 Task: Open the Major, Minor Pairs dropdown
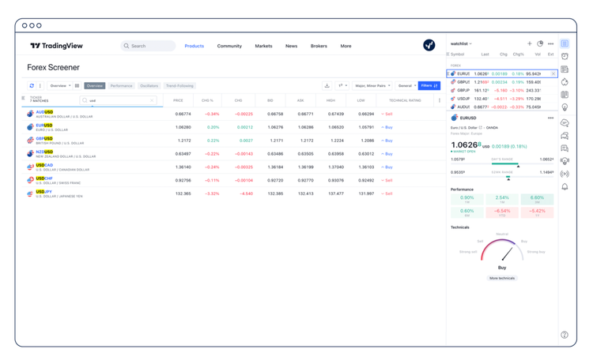click(373, 85)
